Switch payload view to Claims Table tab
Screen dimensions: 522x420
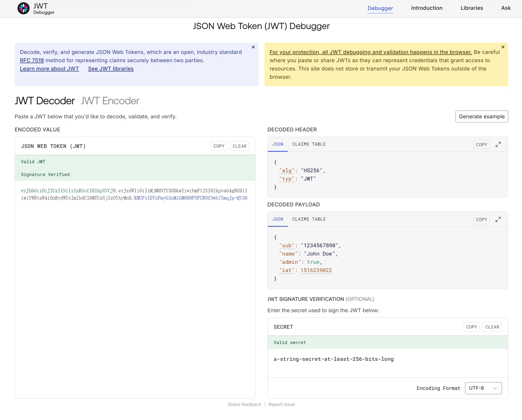coord(309,219)
